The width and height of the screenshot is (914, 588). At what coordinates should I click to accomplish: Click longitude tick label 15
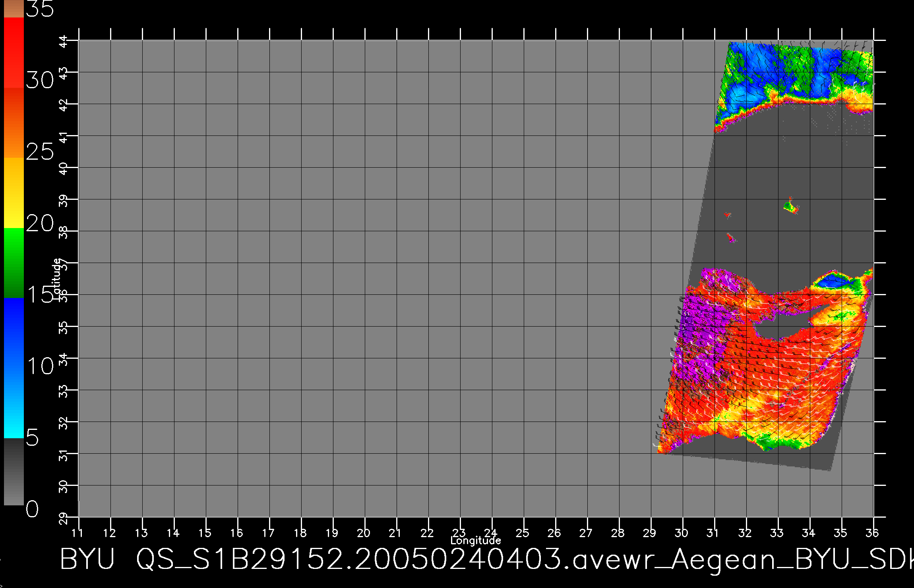click(x=205, y=533)
